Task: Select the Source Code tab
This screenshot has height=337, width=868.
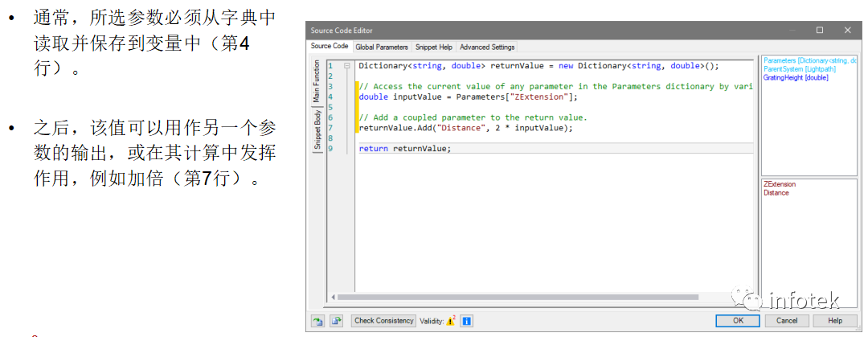Action: click(330, 47)
